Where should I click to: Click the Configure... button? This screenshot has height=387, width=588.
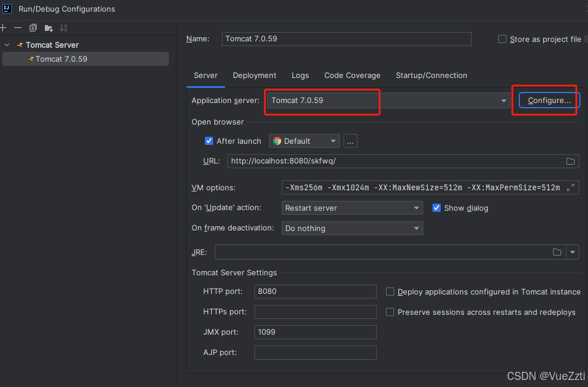(x=550, y=101)
